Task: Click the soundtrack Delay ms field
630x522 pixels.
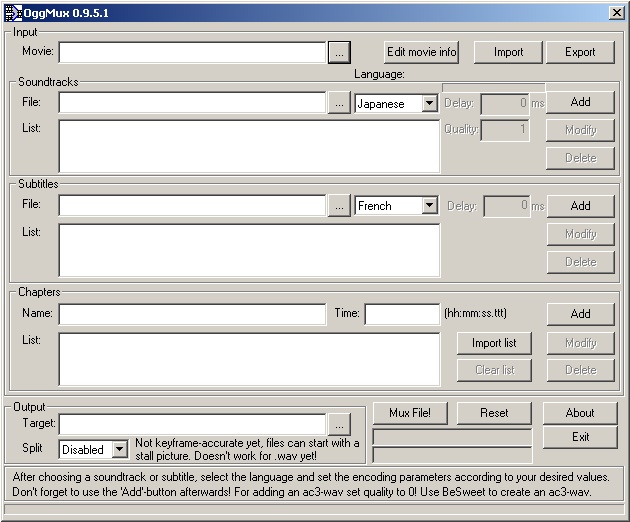Action: point(505,104)
